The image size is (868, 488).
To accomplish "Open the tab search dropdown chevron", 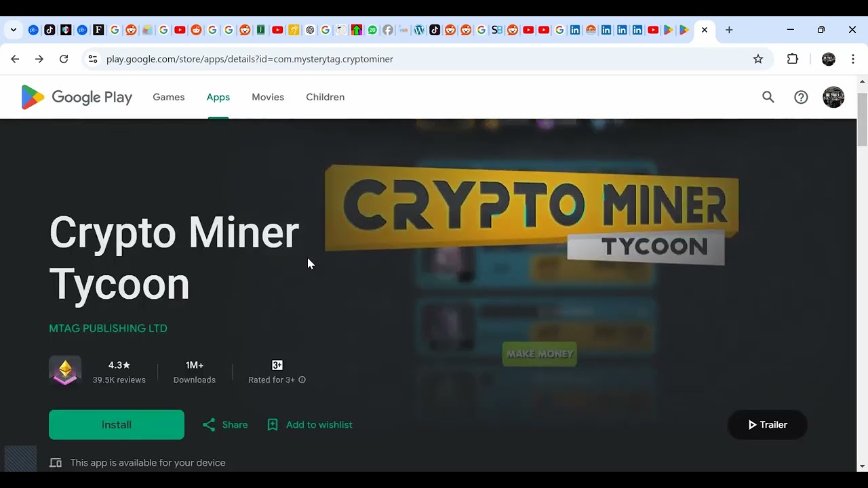I will 14,30.
